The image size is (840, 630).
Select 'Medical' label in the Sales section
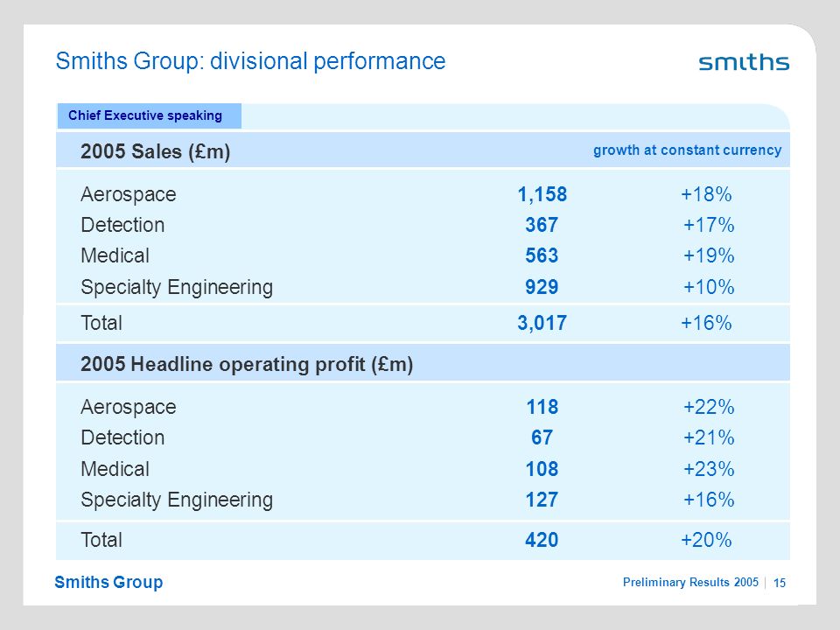click(115, 255)
